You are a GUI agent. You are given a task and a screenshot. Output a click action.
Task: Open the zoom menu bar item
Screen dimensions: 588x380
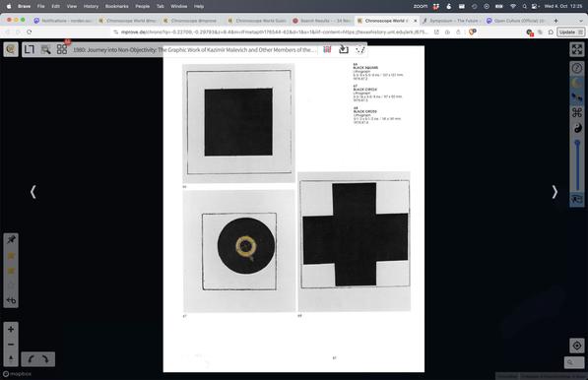(x=420, y=6)
